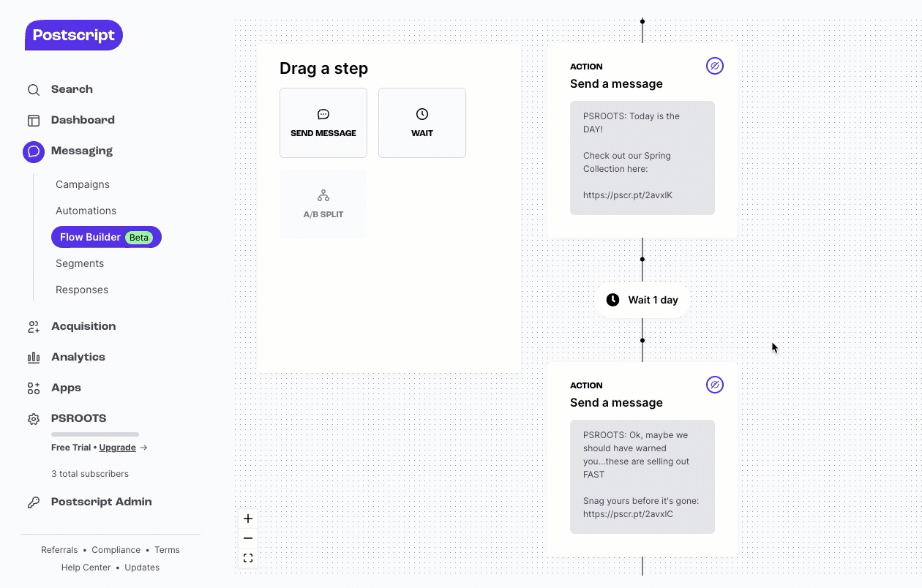
Task: Expand the Acquisition menu
Action: [x=83, y=326]
